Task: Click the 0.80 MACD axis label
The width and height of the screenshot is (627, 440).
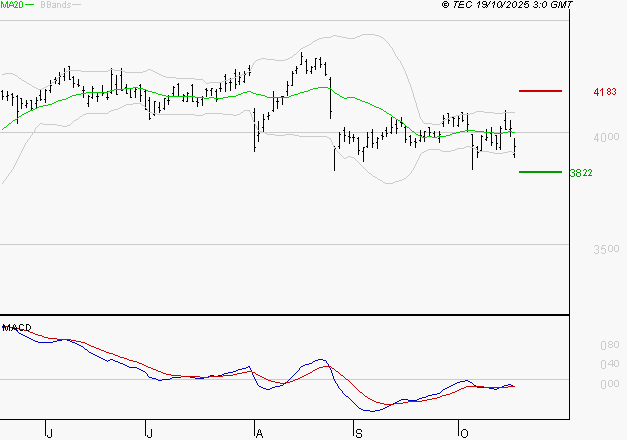Action: [609, 345]
